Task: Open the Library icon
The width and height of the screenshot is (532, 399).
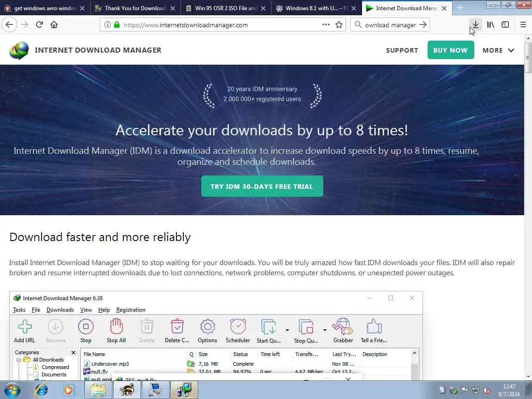Action: pyautogui.click(x=490, y=24)
